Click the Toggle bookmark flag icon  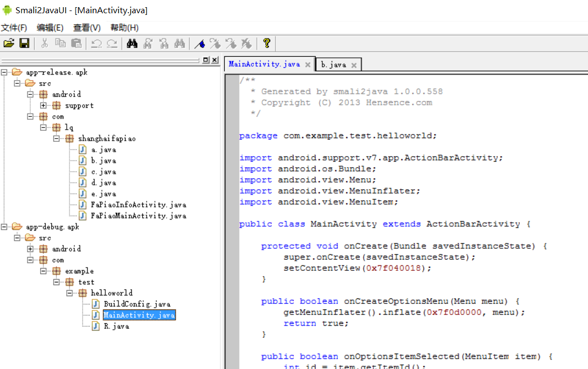(x=200, y=43)
